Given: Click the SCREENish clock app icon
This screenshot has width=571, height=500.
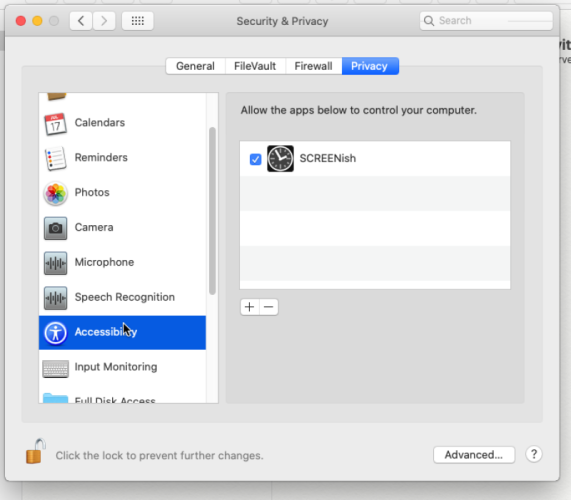Looking at the screenshot, I should (280, 159).
